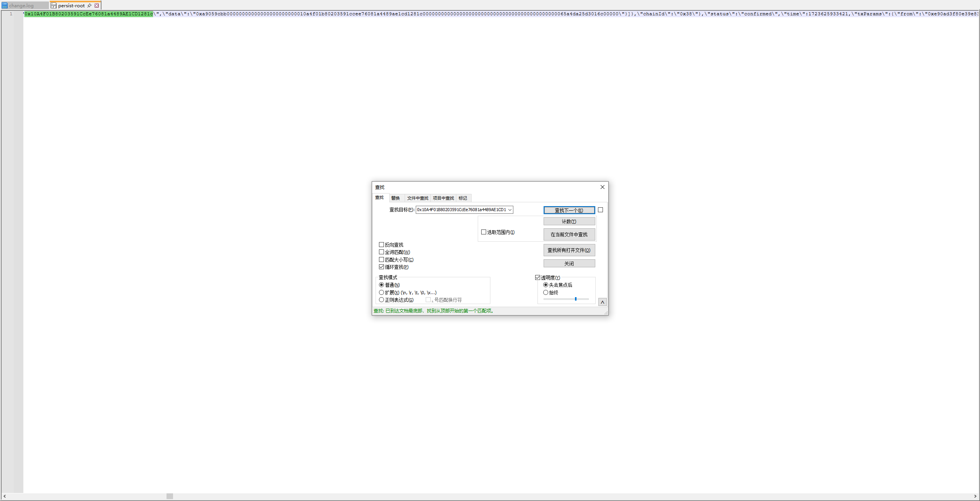
Task: Open the 查找目标 search history dropdown
Action: pos(510,210)
